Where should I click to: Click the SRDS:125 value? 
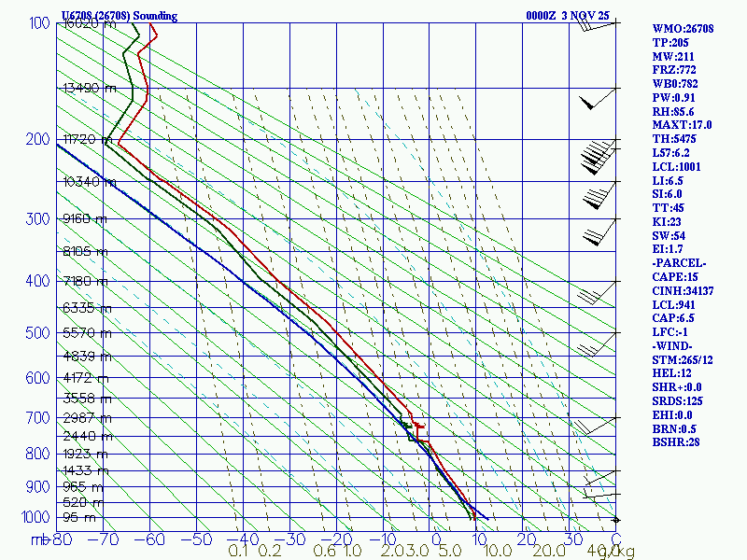coord(677,401)
